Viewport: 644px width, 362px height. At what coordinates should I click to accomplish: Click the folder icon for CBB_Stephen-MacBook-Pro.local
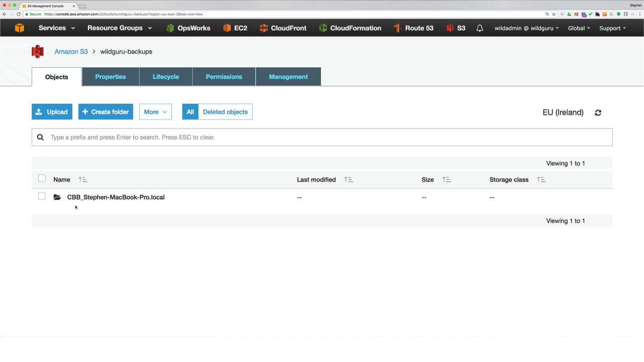[57, 197]
